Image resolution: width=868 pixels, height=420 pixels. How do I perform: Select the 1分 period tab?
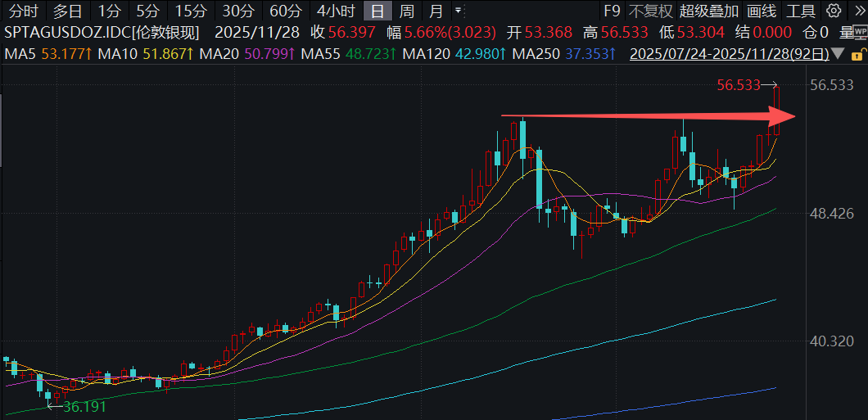[108, 11]
